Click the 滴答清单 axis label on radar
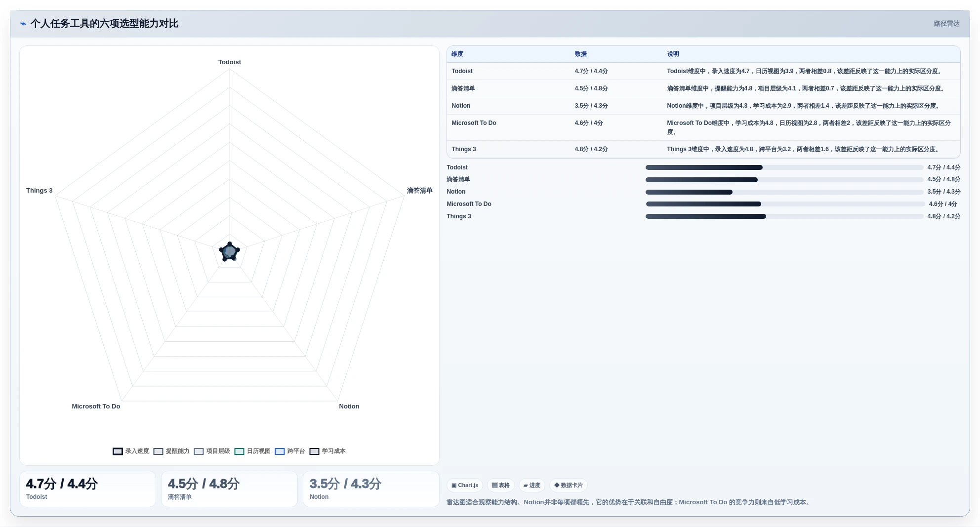The width and height of the screenshot is (980, 527). click(x=419, y=191)
